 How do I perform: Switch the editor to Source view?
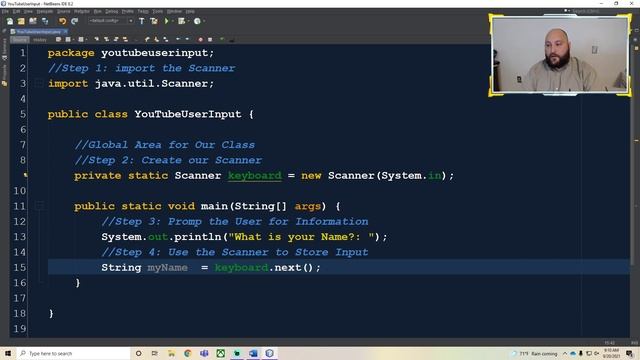click(20, 40)
